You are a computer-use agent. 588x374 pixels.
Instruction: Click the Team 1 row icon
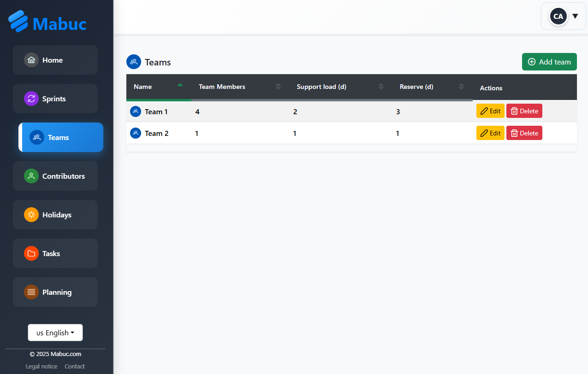tap(136, 111)
